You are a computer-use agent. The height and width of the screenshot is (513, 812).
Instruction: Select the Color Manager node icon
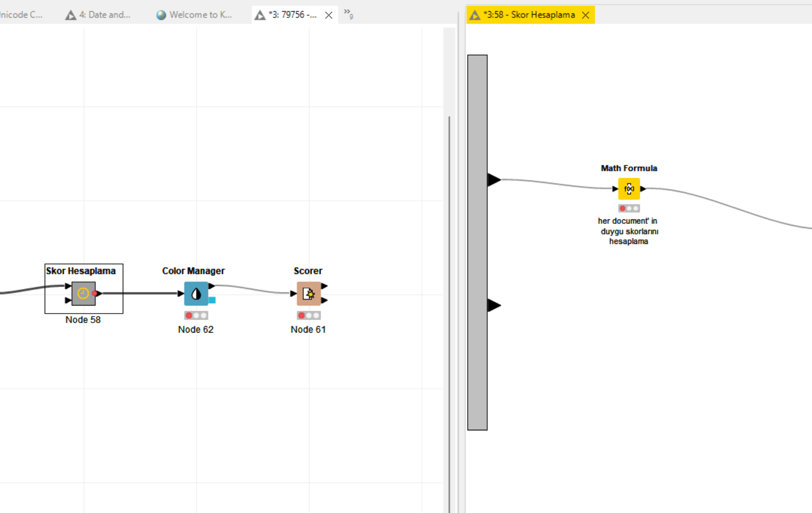click(196, 294)
